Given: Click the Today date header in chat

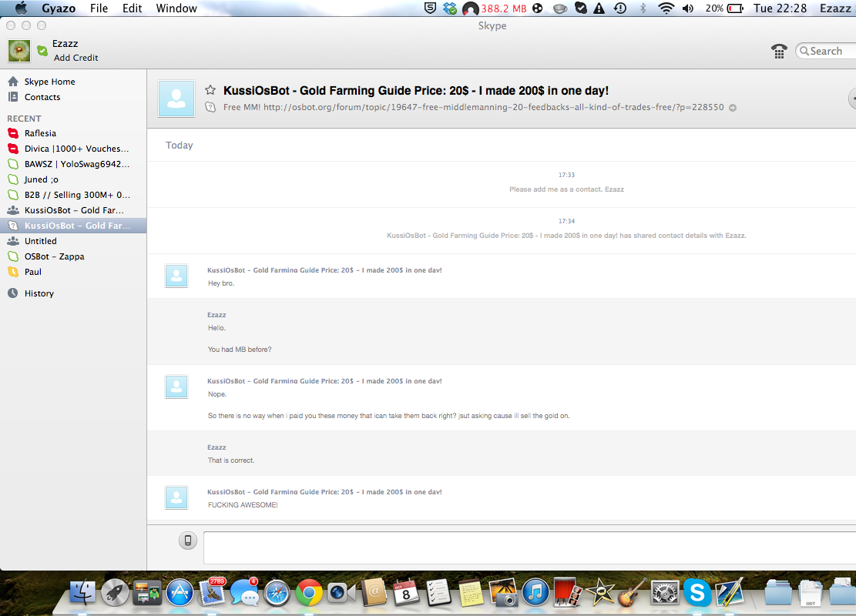Looking at the screenshot, I should click(x=180, y=145).
